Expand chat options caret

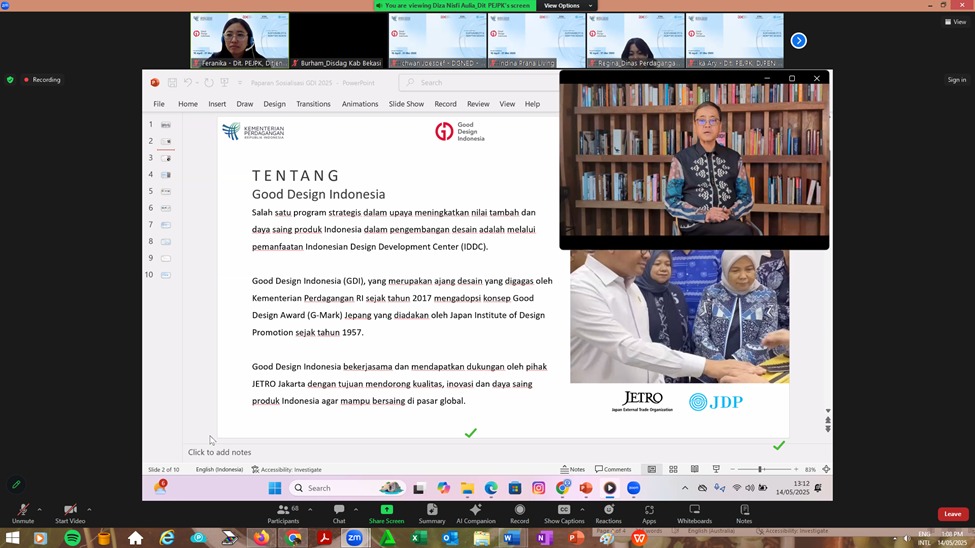coord(356,509)
